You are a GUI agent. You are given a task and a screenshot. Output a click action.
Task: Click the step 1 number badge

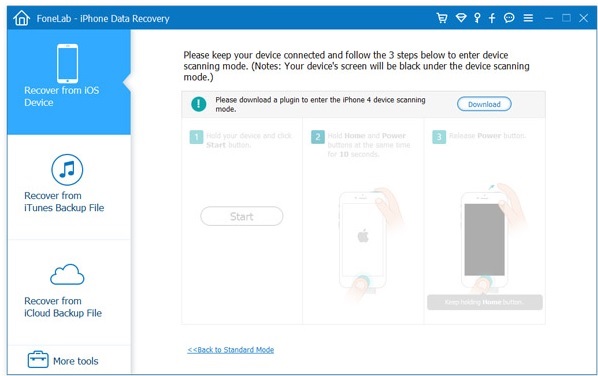click(x=196, y=137)
